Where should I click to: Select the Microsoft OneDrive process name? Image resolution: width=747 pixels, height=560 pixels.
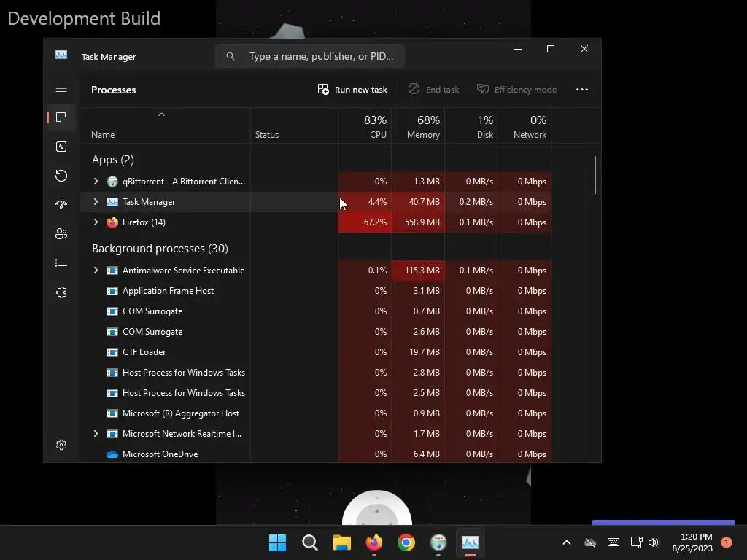(160, 454)
